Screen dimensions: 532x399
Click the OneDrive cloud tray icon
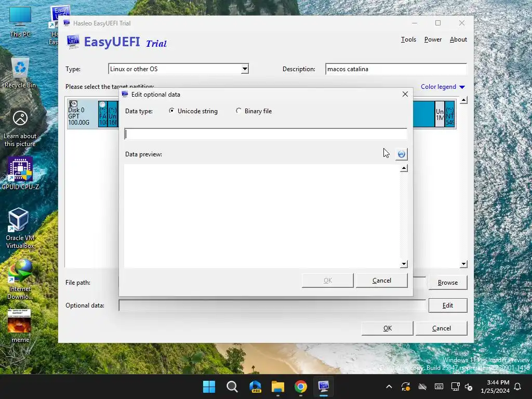click(x=422, y=387)
